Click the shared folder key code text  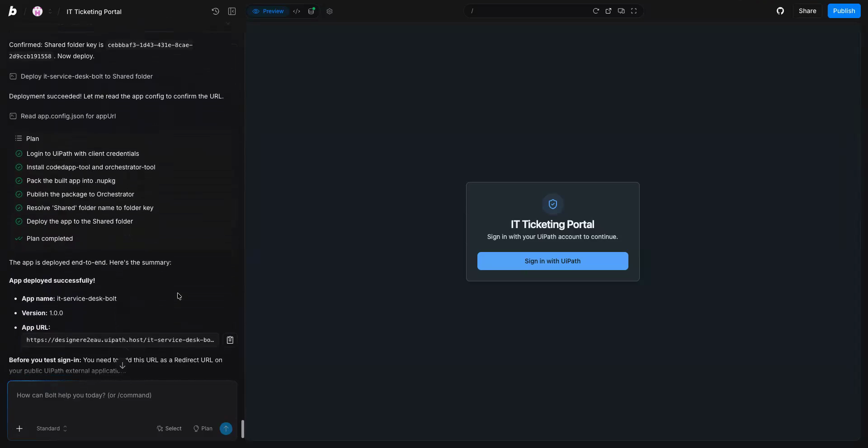tap(101, 51)
